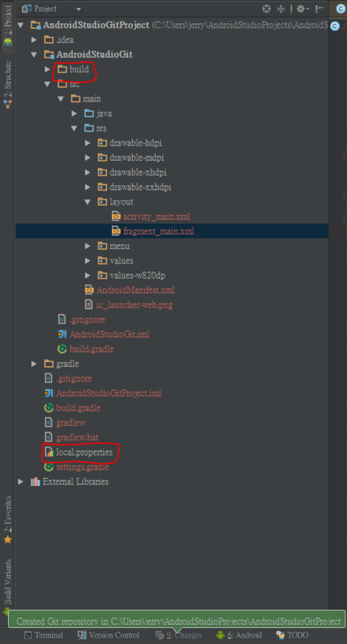Click the gradle folder icon
347x644 pixels.
pos(49,364)
